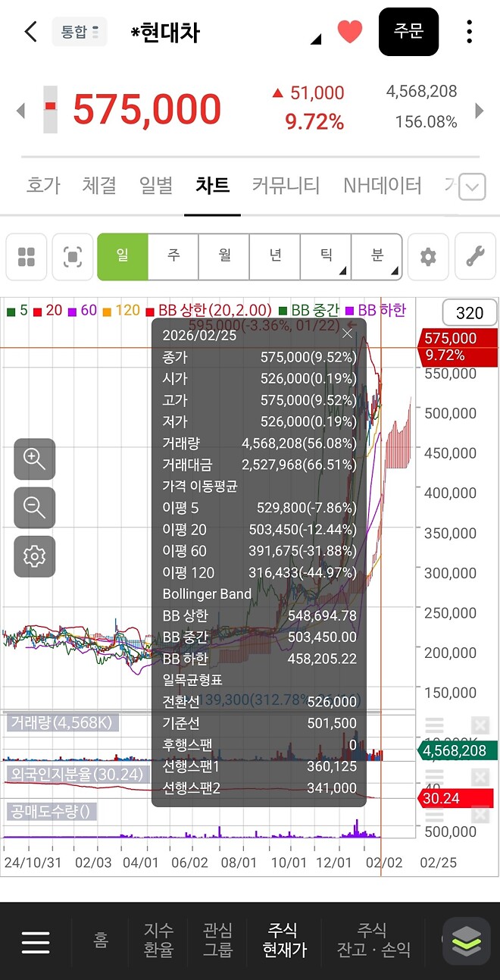Tap the red 30.24 axis marker
This screenshot has width=500, height=980.
[455, 798]
